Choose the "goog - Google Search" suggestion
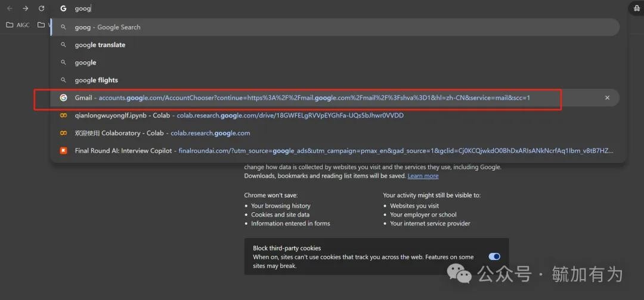 point(107,27)
